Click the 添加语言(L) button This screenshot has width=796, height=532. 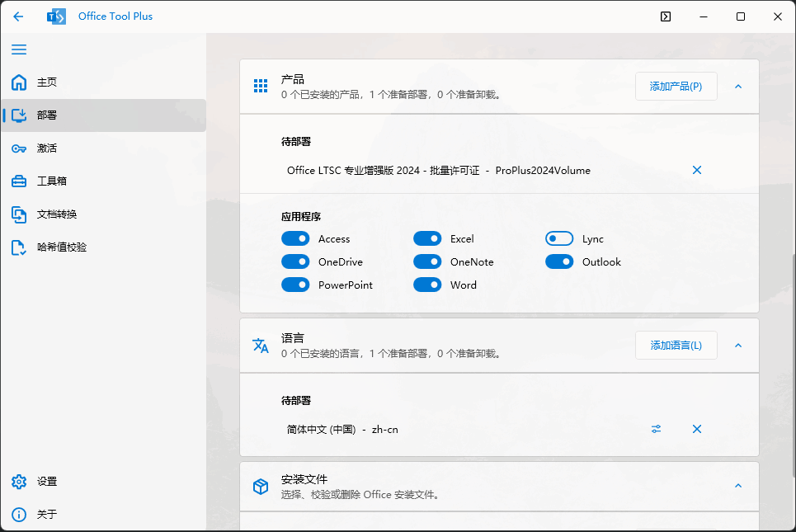coord(676,346)
